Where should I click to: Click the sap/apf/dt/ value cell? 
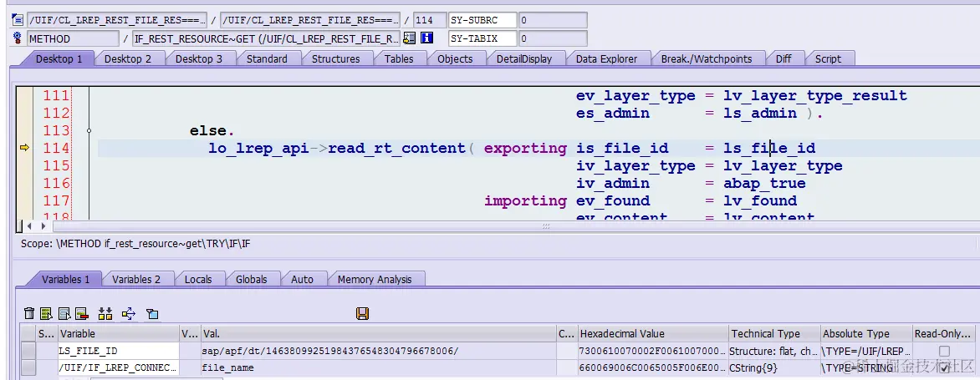tap(378, 352)
